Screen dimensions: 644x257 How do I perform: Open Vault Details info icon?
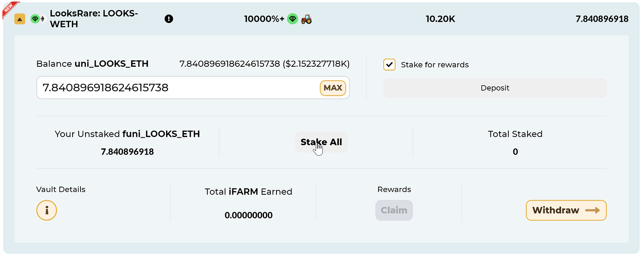(x=46, y=210)
